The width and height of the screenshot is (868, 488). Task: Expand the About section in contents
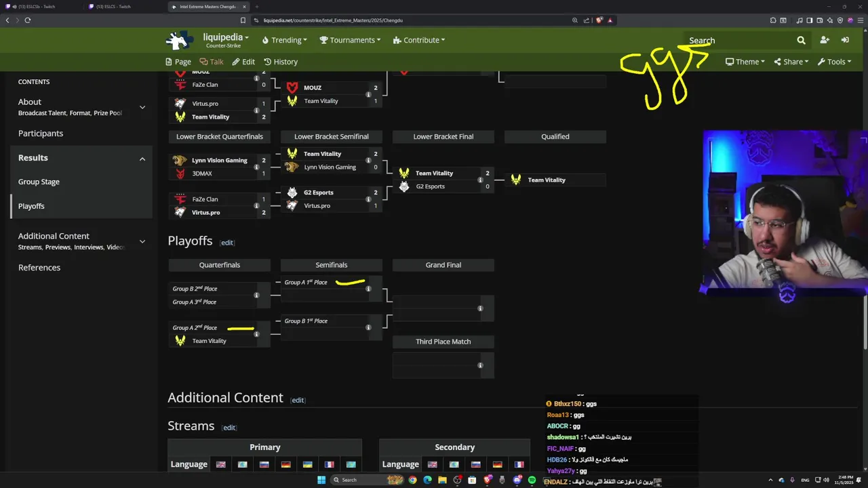point(142,107)
